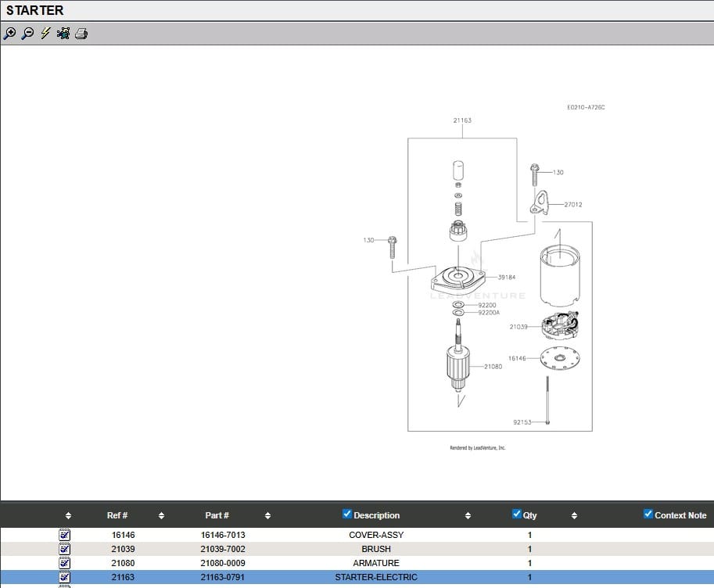
Task: Click the note icon for ARMATURE row
Action: [65, 563]
